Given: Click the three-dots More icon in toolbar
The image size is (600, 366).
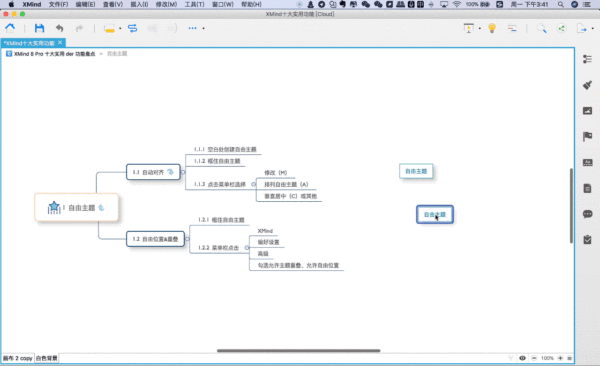Looking at the screenshot, I should [x=192, y=28].
